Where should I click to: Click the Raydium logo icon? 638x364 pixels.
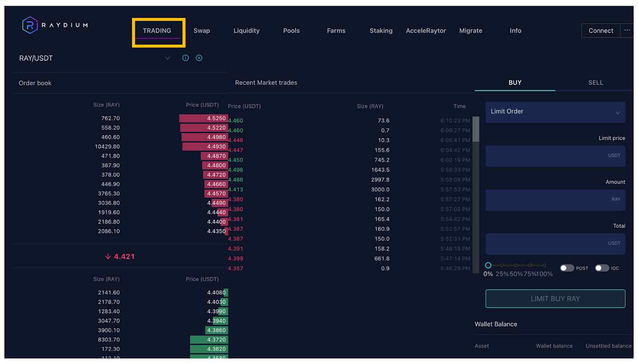coord(30,25)
